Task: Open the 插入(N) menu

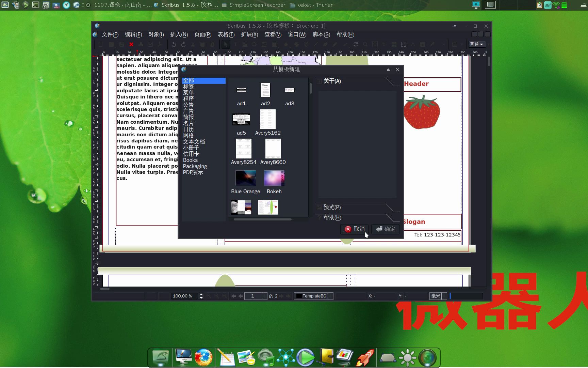Action: [x=179, y=34]
